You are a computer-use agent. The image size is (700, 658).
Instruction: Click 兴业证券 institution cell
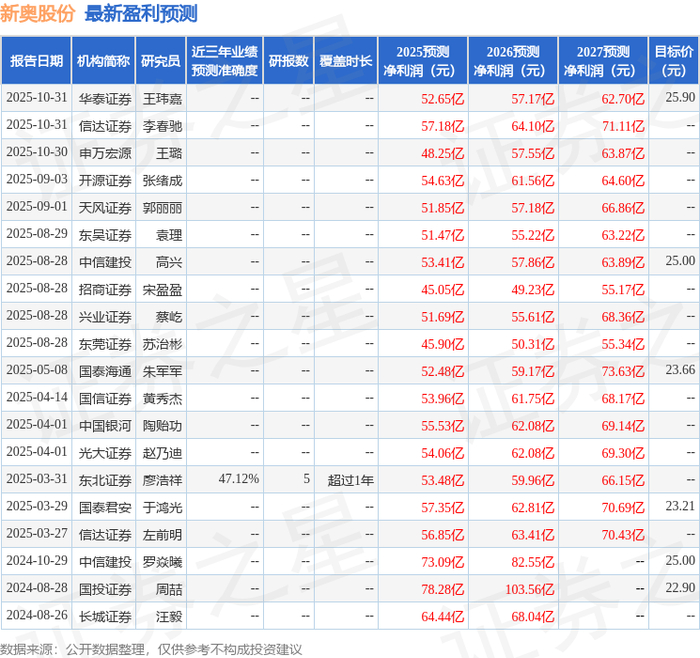click(105, 317)
